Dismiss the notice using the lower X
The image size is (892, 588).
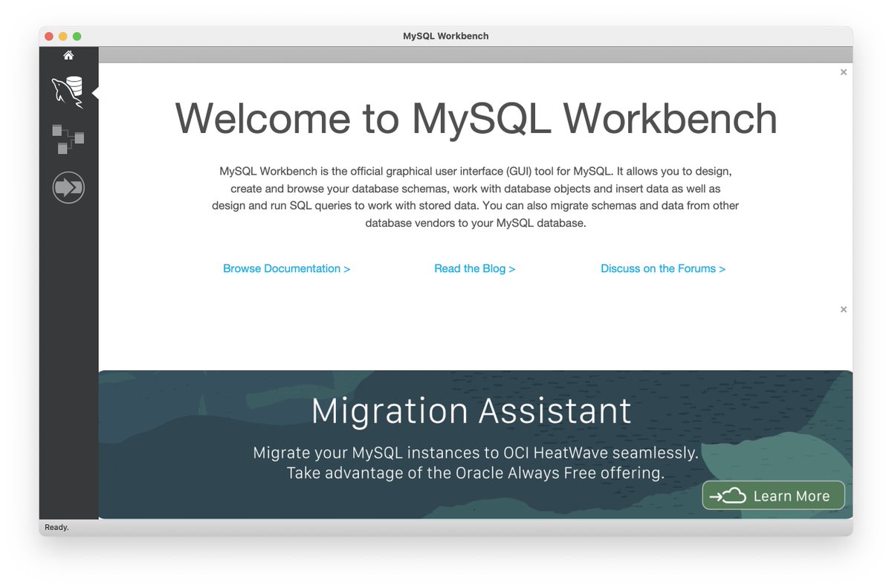pyautogui.click(x=843, y=309)
